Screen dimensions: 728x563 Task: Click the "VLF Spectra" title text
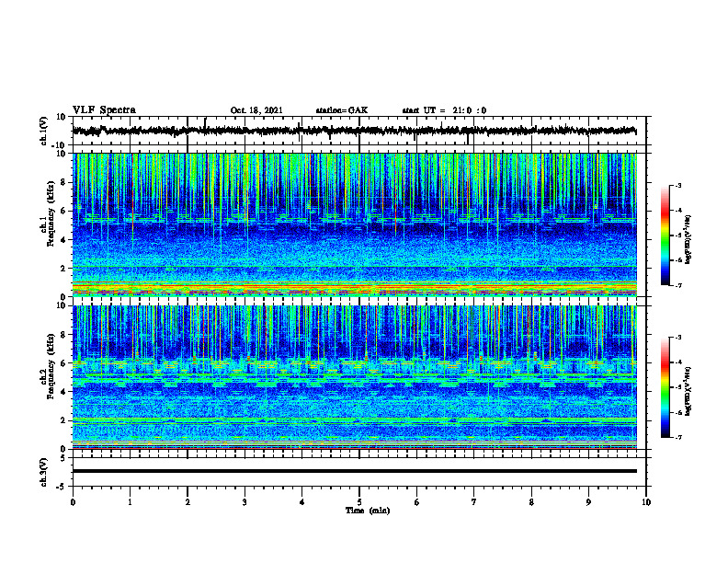pyautogui.click(x=104, y=110)
